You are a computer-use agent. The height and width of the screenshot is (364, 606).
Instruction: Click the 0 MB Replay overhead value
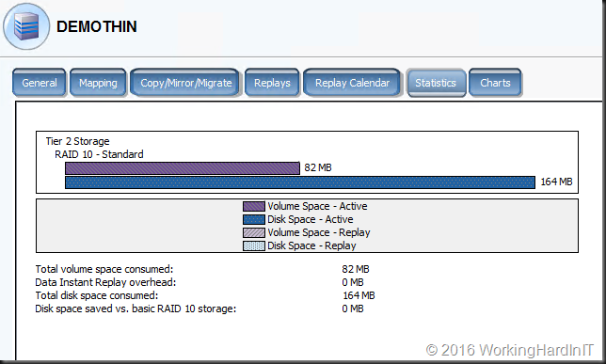click(353, 282)
